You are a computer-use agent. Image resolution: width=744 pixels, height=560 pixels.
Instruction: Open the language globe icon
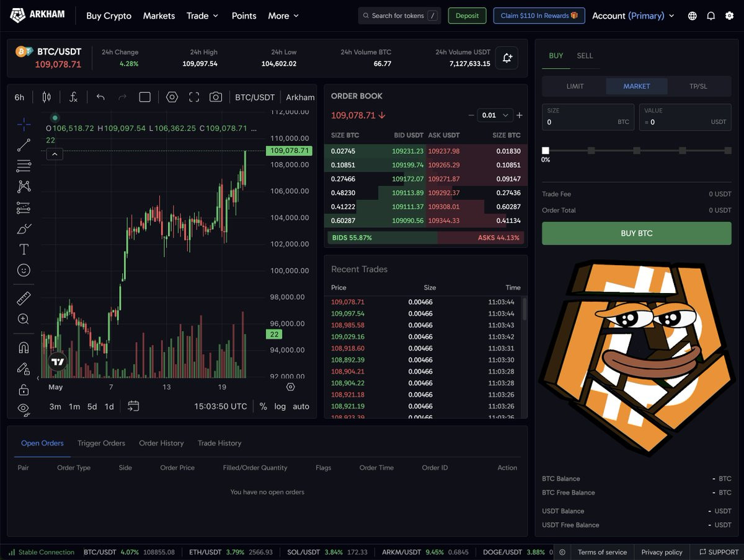pyautogui.click(x=693, y=15)
